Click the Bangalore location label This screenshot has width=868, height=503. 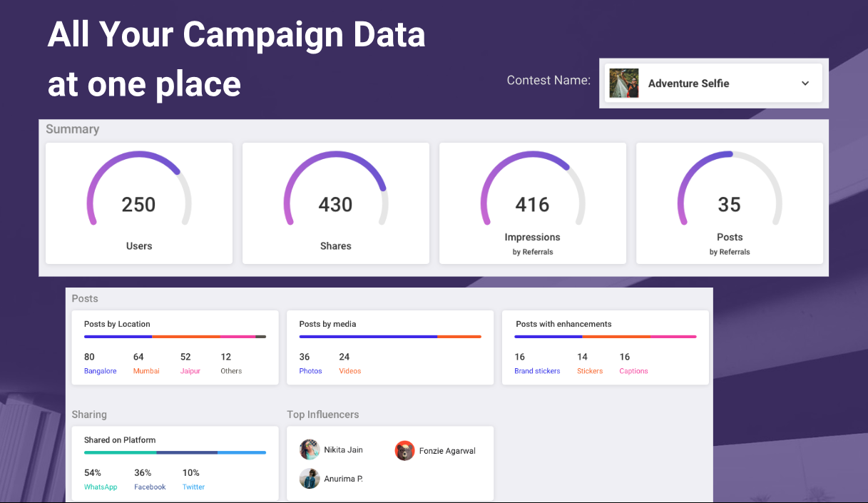pos(100,371)
